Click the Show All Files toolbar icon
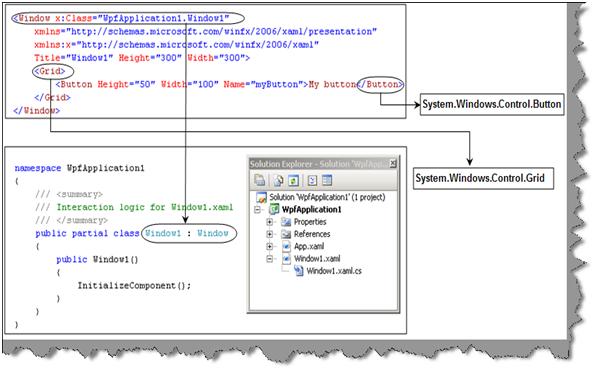 278,181
